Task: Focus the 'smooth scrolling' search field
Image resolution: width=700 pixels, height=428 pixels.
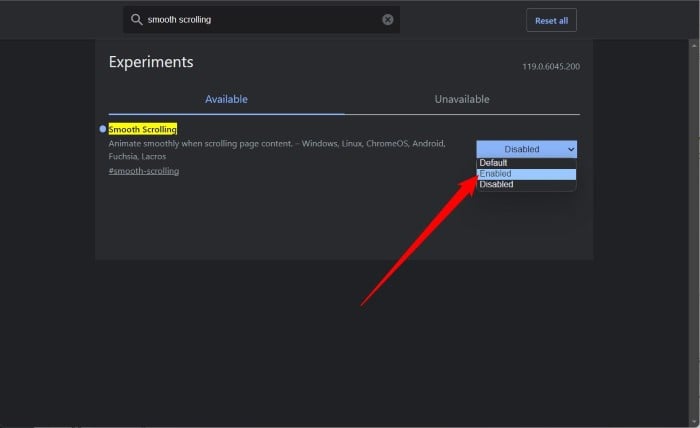Action: coord(260,20)
